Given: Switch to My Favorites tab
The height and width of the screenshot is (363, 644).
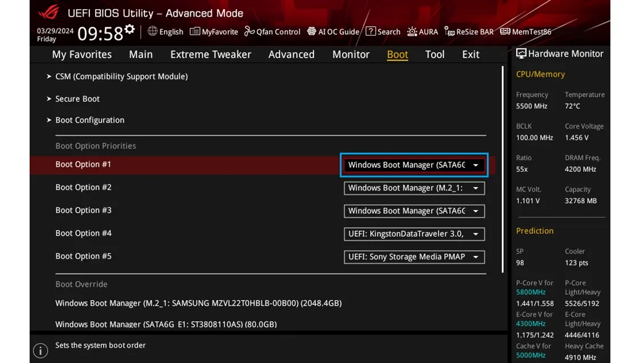Looking at the screenshot, I should click(82, 55).
